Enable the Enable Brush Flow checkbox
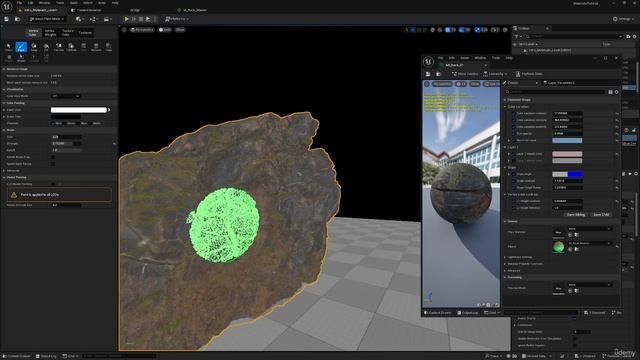The image size is (640, 360). [x=53, y=157]
